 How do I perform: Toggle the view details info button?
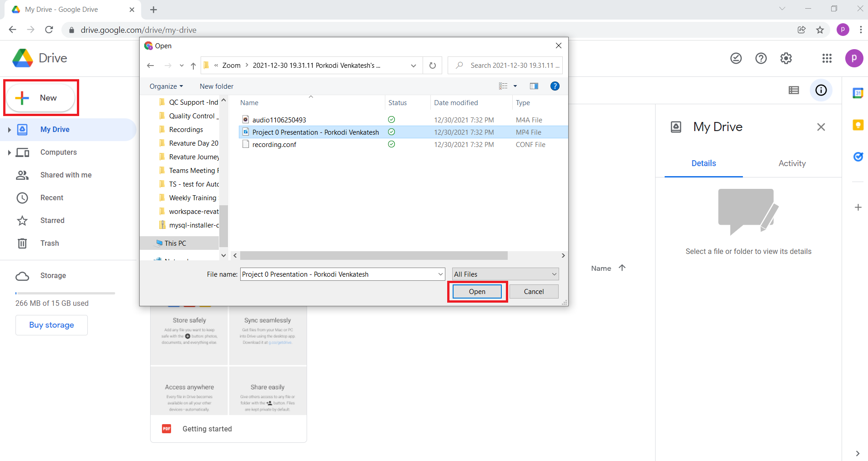821,90
